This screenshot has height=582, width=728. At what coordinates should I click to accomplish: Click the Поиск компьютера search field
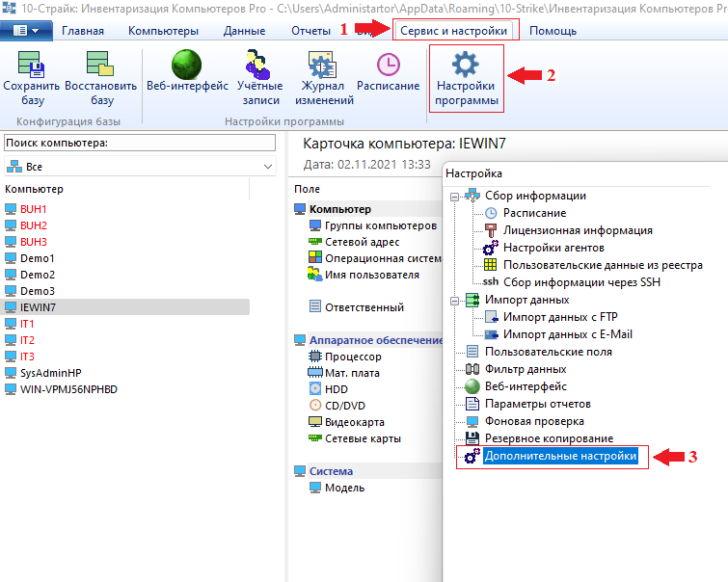tap(140, 143)
